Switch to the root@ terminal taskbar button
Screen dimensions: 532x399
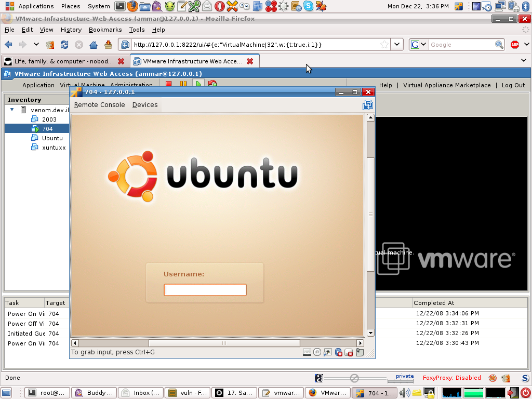coord(47,393)
